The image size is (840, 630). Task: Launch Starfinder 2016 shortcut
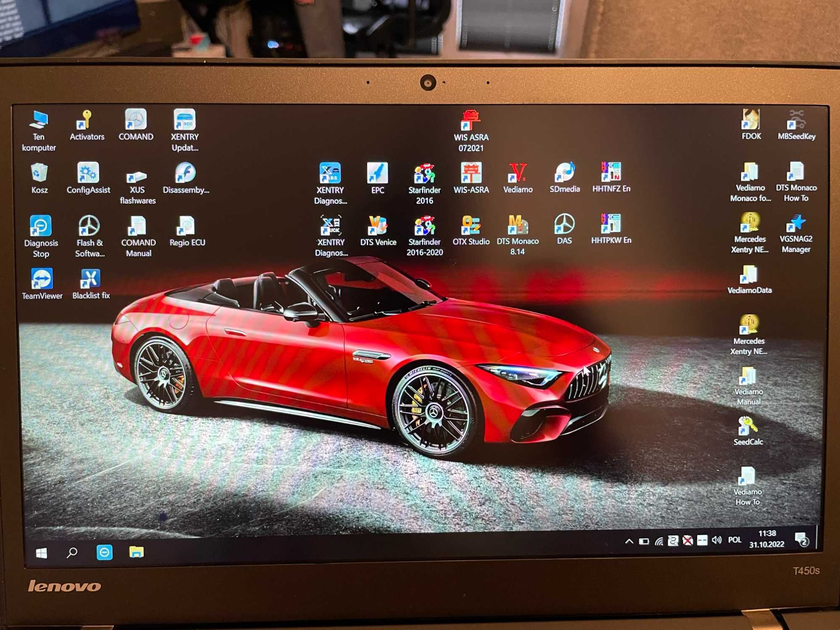click(424, 184)
